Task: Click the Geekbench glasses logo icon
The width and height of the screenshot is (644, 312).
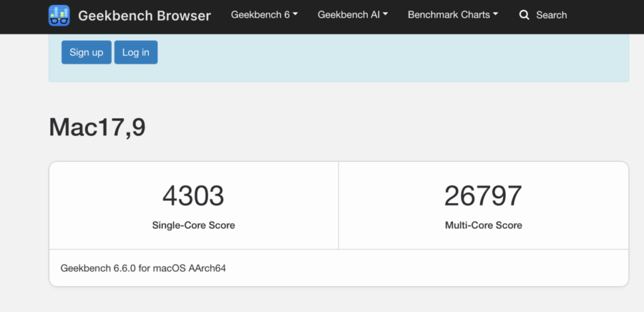Action: click(59, 15)
